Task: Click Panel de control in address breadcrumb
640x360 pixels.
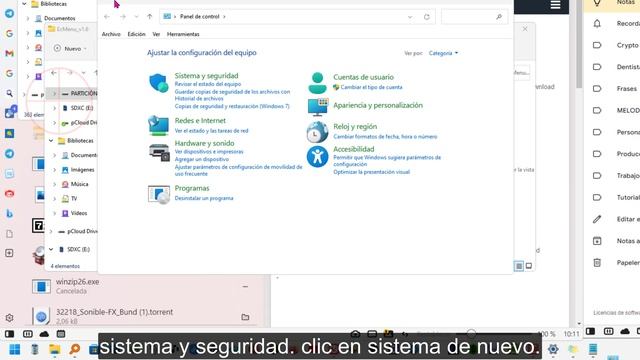Action: point(200,17)
